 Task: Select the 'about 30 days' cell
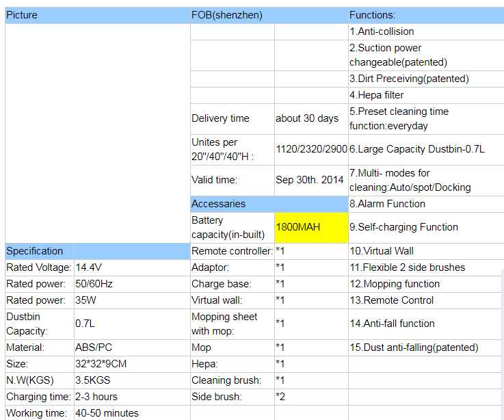[x=310, y=118]
